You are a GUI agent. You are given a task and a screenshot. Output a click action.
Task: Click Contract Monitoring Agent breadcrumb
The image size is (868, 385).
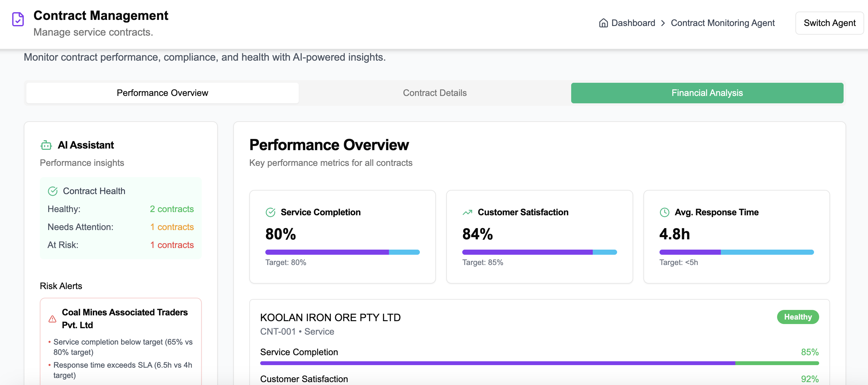(x=722, y=23)
